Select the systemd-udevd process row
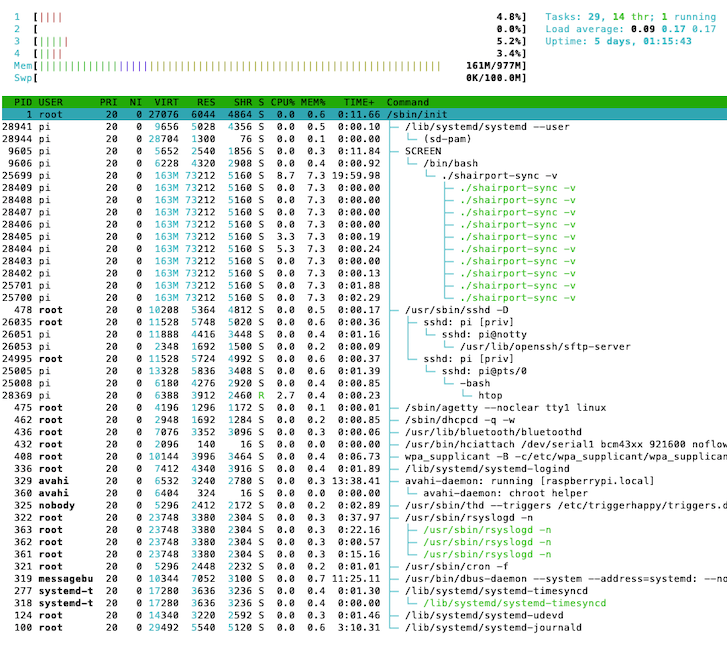Screen dimensions: 727x656 point(364,615)
